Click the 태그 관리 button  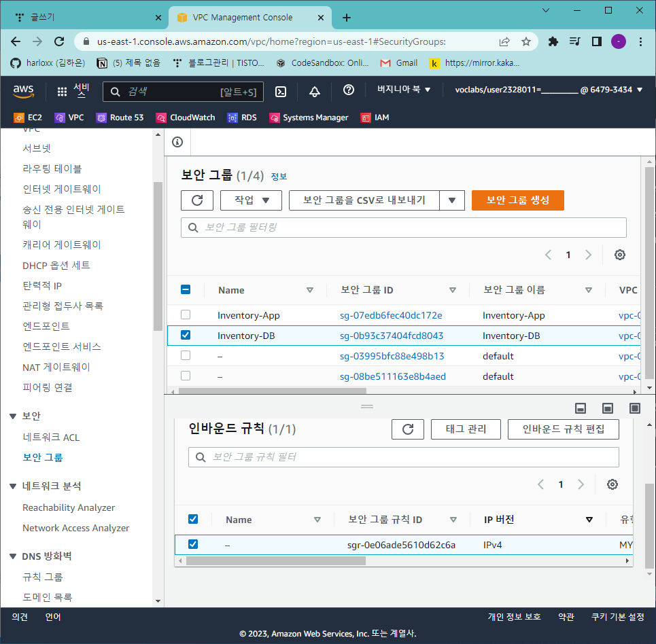click(466, 429)
